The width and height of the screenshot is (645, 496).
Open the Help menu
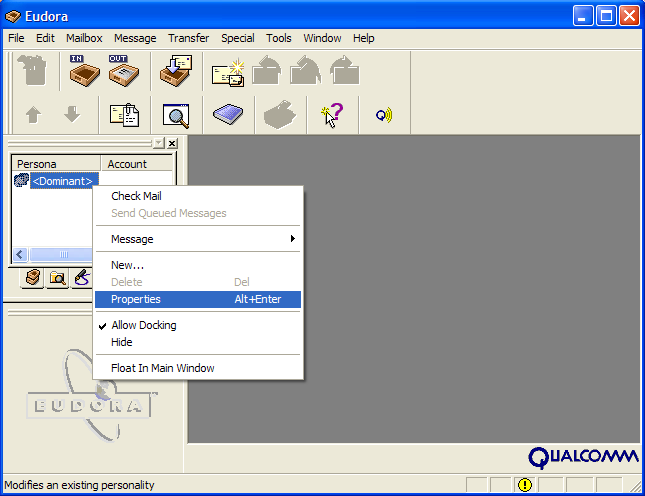[x=364, y=38]
